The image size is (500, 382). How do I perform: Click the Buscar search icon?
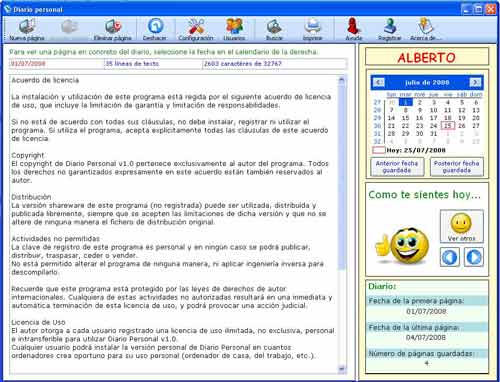pos(274,29)
